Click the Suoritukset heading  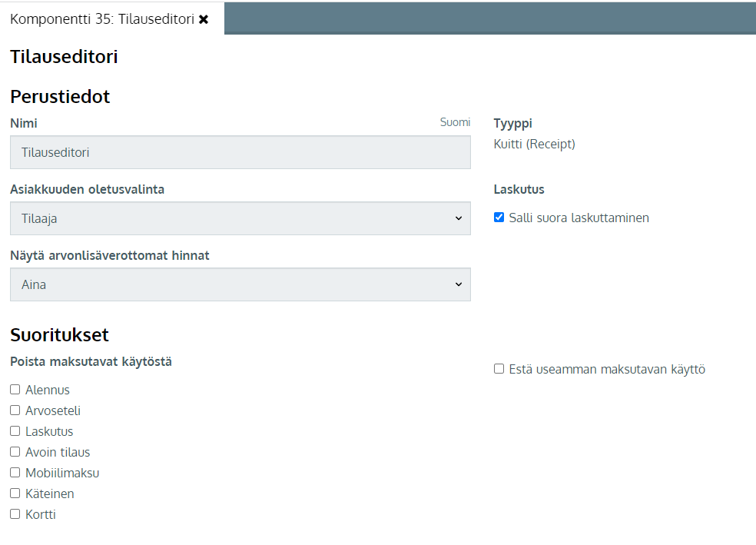(59, 334)
